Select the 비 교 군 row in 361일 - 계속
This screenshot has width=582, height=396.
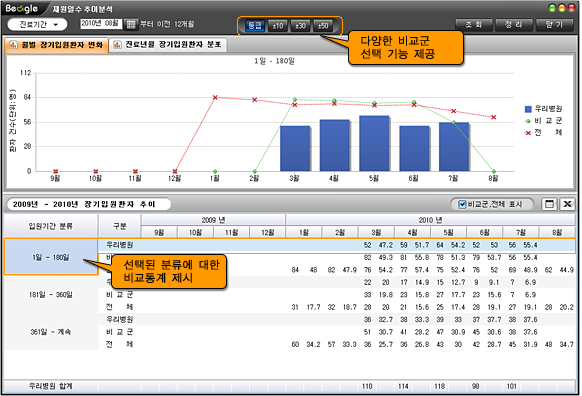337,332
